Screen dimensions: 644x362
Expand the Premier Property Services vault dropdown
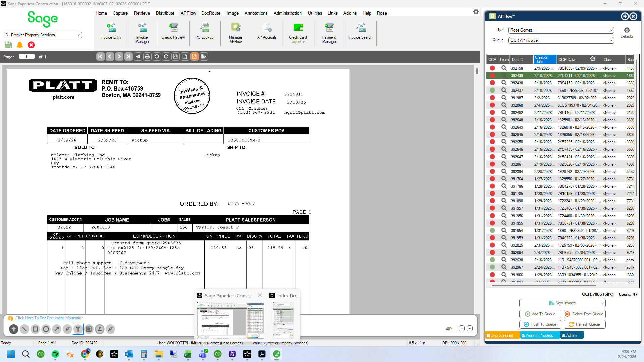(x=43, y=35)
